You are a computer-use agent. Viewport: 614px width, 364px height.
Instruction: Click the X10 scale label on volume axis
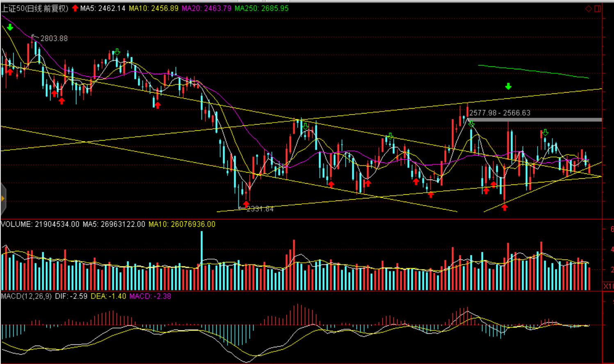(608, 286)
